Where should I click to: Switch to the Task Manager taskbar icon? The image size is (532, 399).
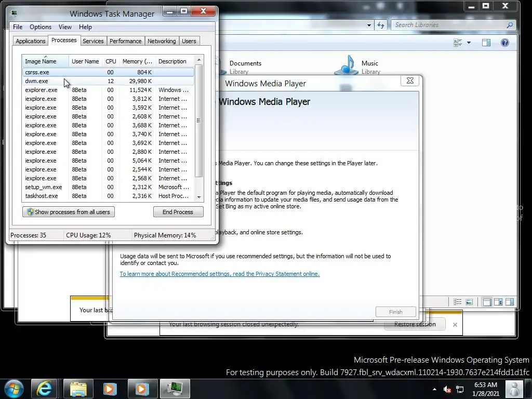click(175, 389)
